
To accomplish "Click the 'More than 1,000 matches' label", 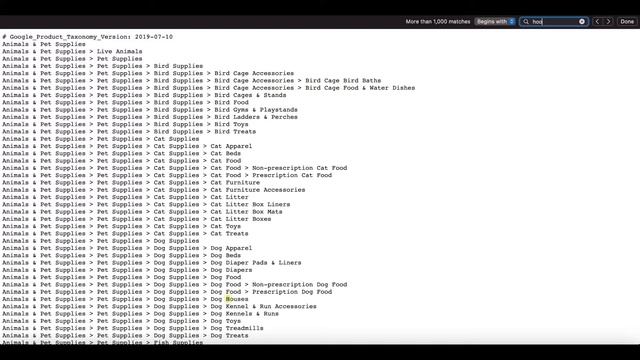I will (438, 22).
